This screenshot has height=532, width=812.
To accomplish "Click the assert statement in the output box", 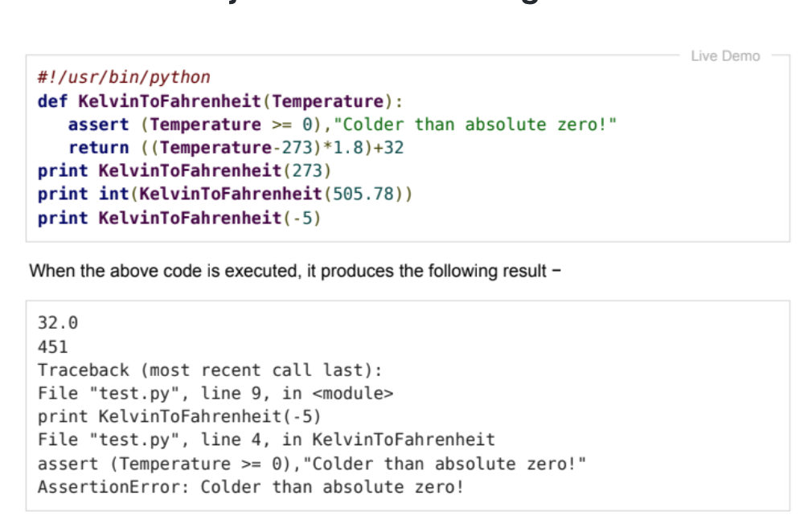I will 311,464.
